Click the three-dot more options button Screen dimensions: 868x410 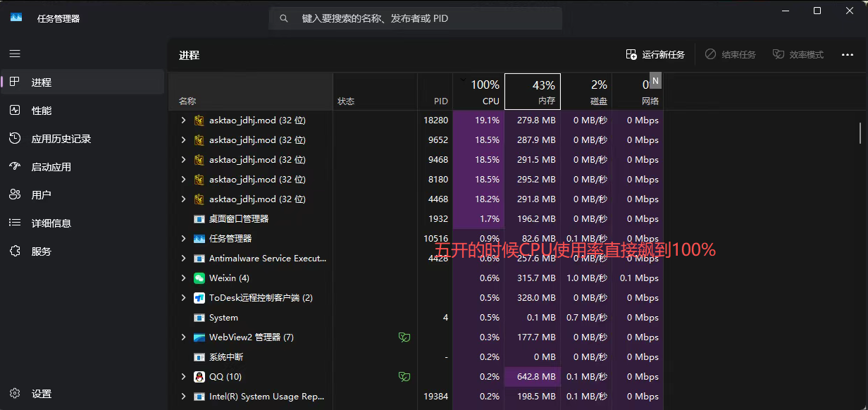coord(847,55)
